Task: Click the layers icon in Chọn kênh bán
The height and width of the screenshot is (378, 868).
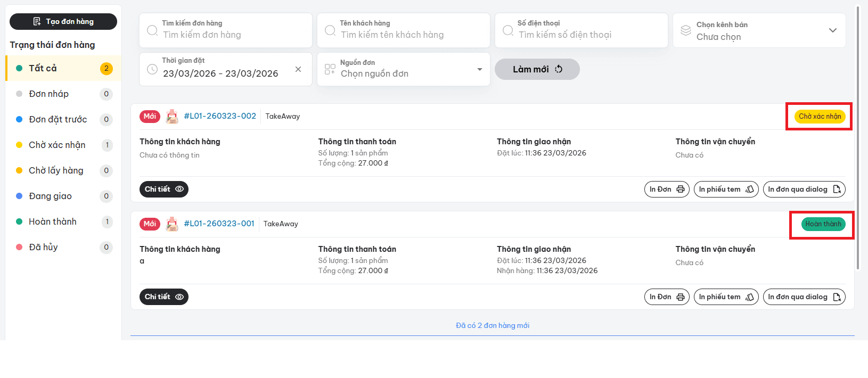Action: point(686,30)
